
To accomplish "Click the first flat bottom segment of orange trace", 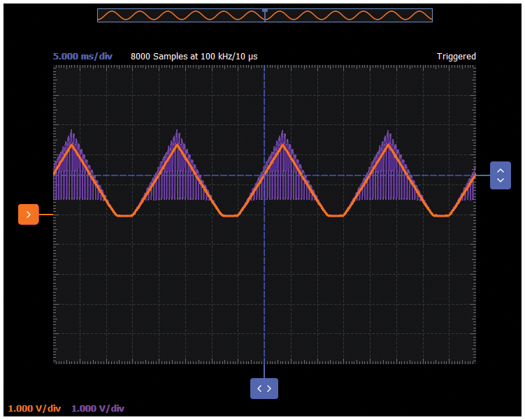I will 124,216.
